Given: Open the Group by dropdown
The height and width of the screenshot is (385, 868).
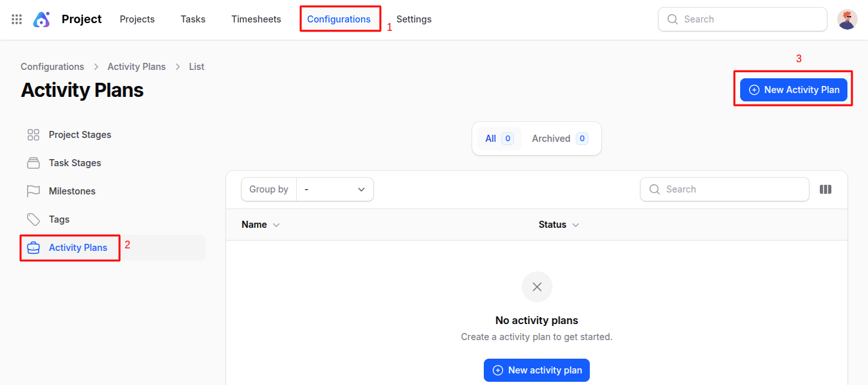Looking at the screenshot, I should (x=334, y=189).
